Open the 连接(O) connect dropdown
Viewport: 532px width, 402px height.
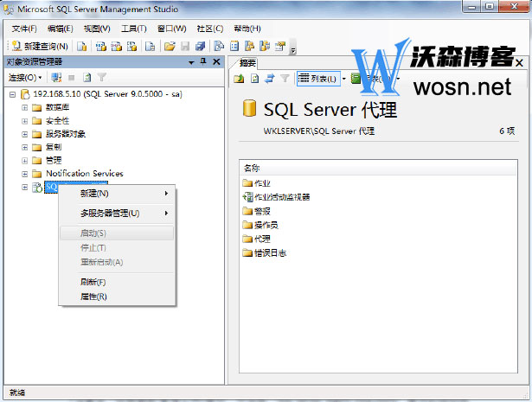coord(25,78)
